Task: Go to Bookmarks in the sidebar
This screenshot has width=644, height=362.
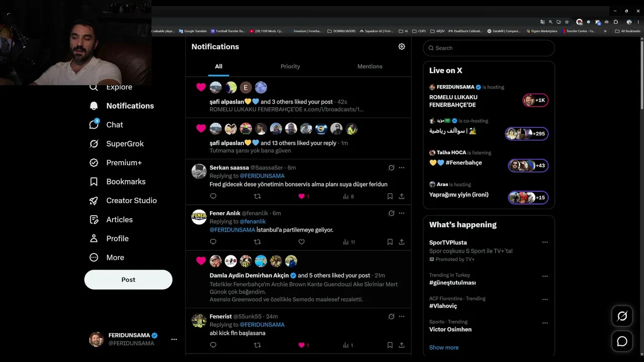Action: coord(117,182)
